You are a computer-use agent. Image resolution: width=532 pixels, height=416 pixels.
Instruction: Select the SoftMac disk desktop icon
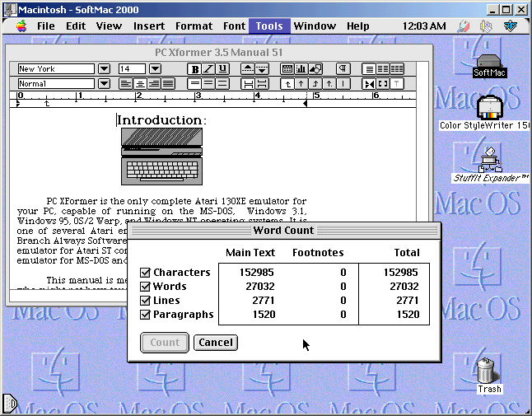(489, 66)
